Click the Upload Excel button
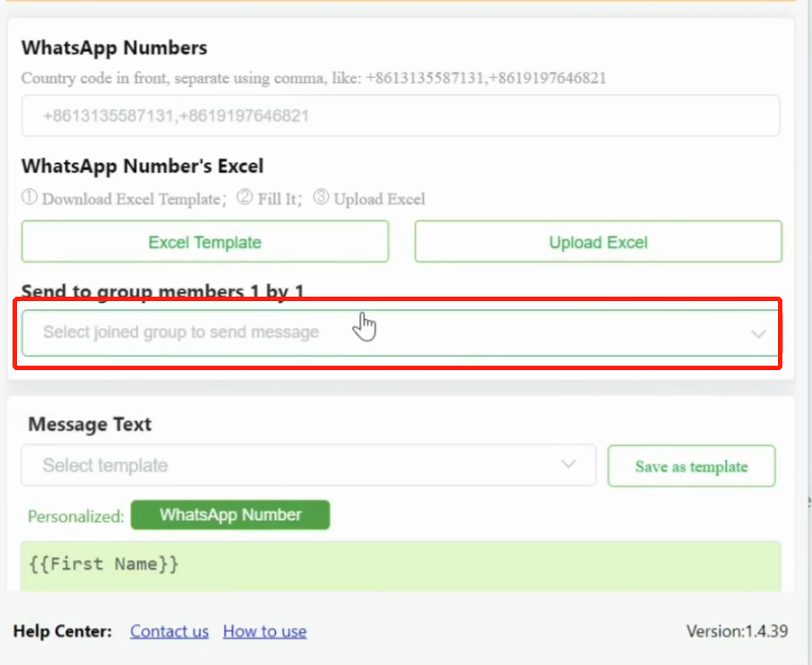 point(598,242)
